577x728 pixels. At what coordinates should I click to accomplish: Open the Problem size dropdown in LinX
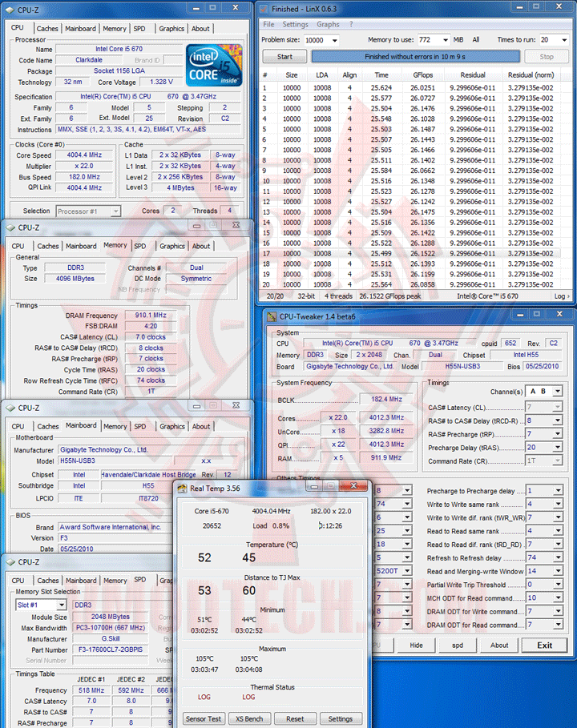[334, 40]
